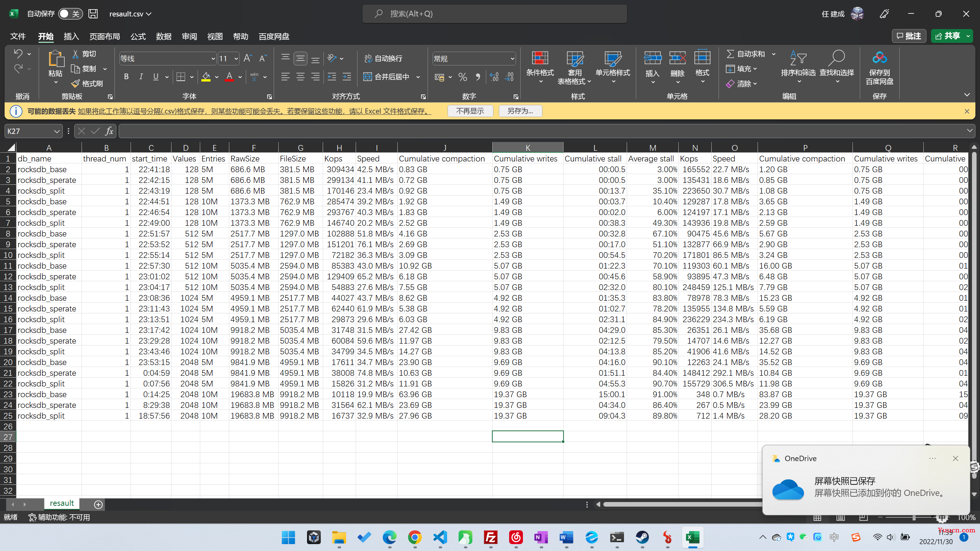This screenshot has height=551, width=980.
Task: Click the Format Painter brush icon
Action: tap(76, 83)
